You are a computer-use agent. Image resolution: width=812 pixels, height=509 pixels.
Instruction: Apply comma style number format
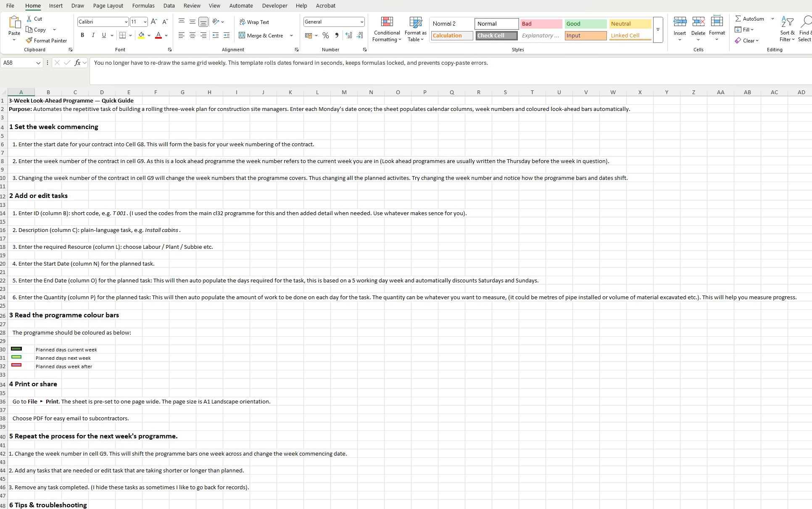[337, 36]
